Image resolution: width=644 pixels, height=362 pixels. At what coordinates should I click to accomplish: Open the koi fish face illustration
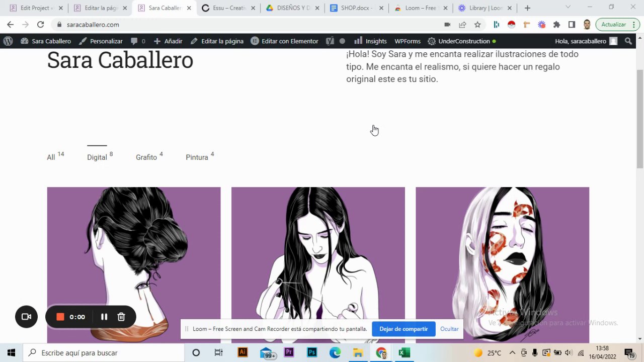point(502,265)
